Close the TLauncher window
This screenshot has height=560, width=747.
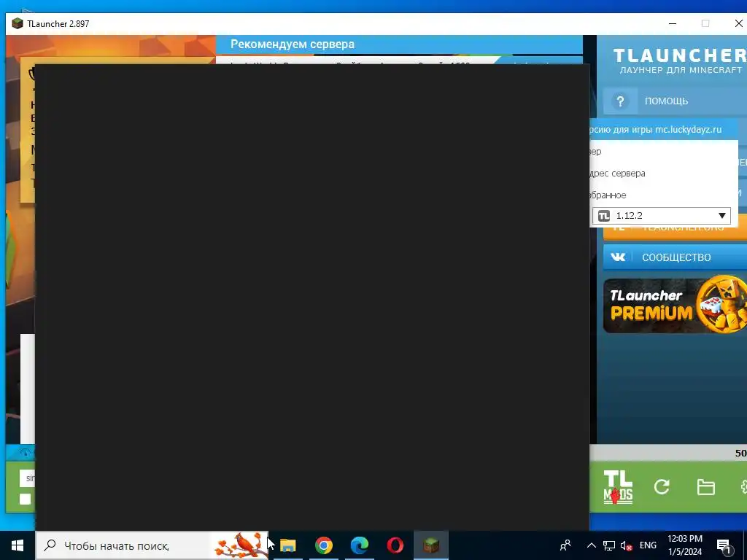coord(738,24)
